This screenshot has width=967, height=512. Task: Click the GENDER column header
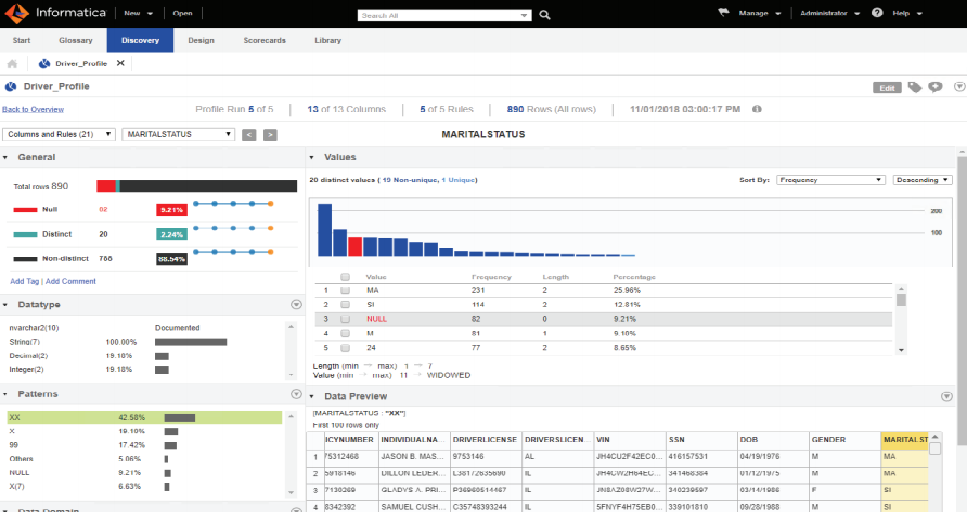(x=845, y=440)
